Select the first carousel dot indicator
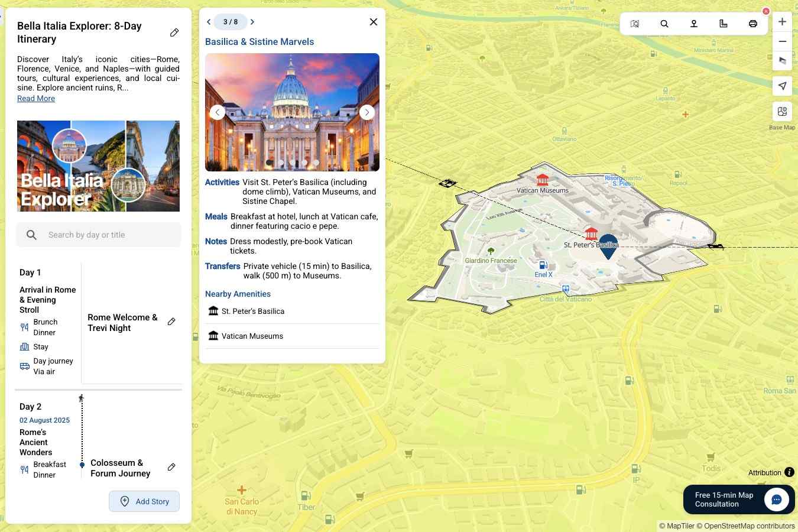The width and height of the screenshot is (798, 532). [x=270, y=163]
